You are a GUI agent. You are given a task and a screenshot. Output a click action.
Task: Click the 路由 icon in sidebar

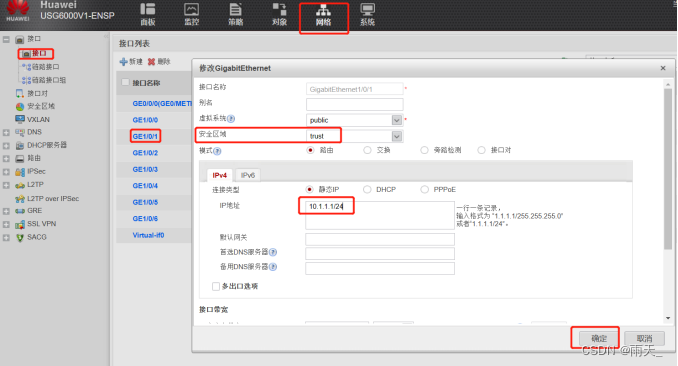[x=19, y=158]
